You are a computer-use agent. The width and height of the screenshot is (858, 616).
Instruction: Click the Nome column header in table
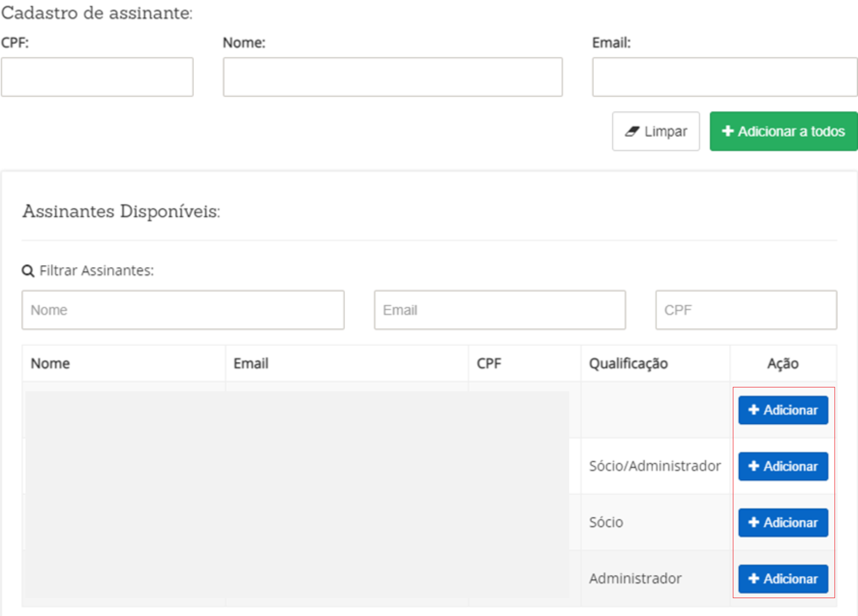(50, 364)
